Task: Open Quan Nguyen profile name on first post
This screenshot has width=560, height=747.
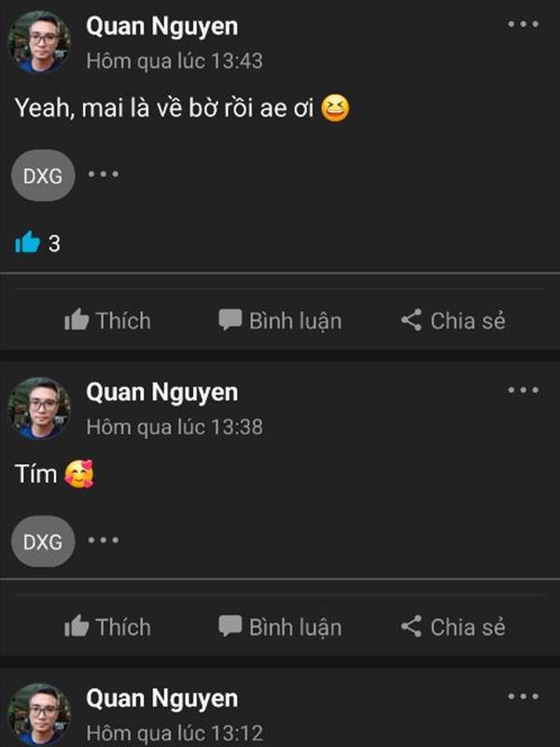Action: [x=161, y=26]
